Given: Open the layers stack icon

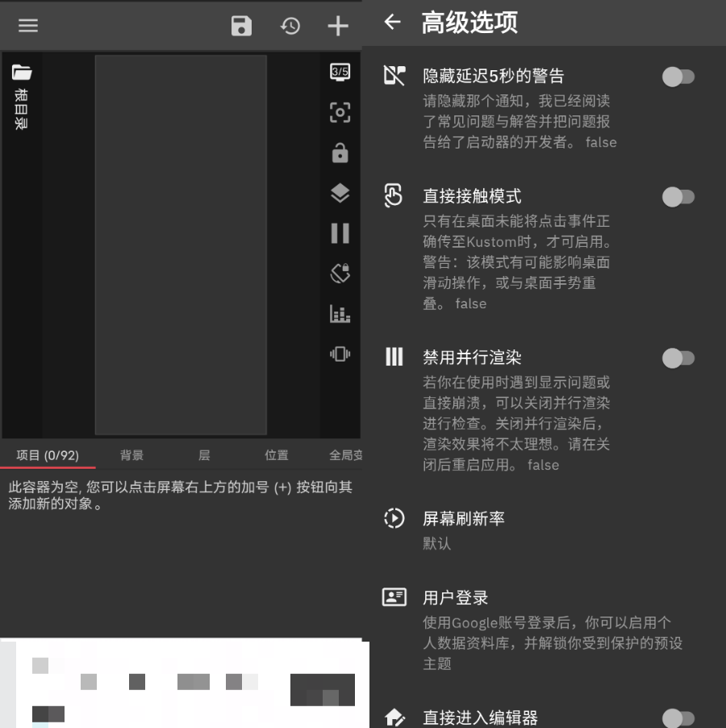Looking at the screenshot, I should [x=340, y=193].
